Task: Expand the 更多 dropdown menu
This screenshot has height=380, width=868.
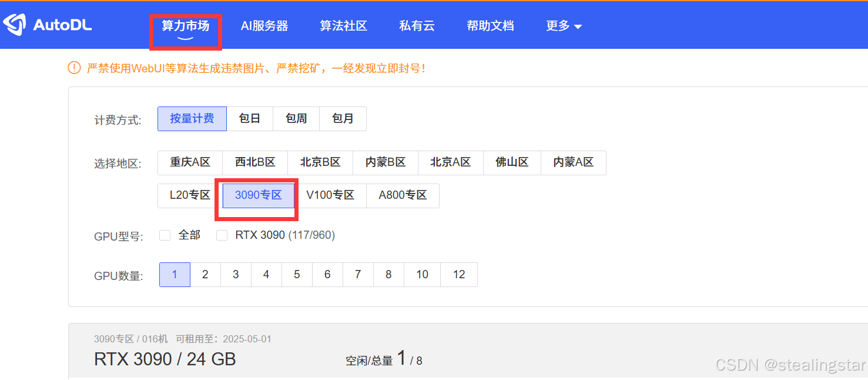Action: point(564,26)
